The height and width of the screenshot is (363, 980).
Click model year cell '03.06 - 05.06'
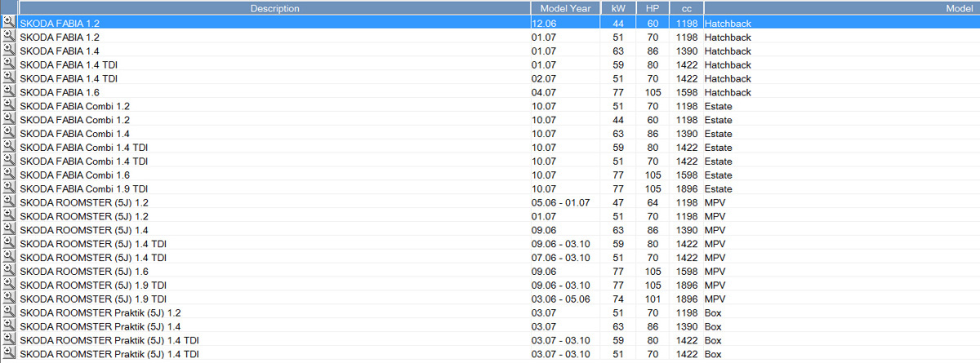click(x=560, y=299)
